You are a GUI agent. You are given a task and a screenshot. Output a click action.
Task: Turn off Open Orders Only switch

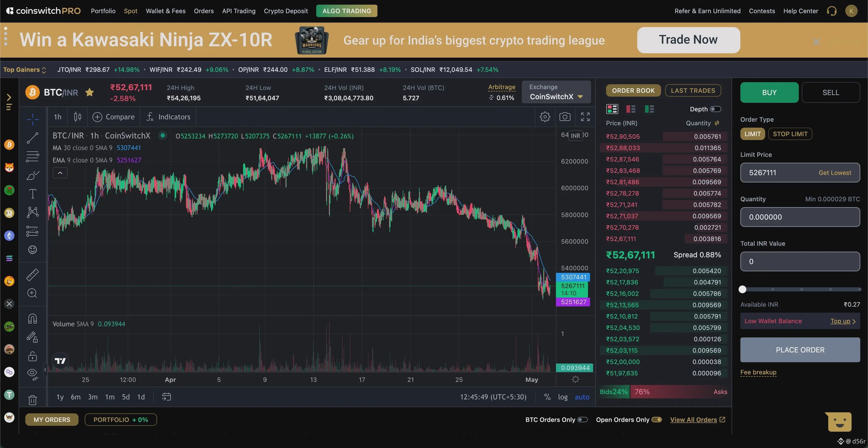pos(656,420)
